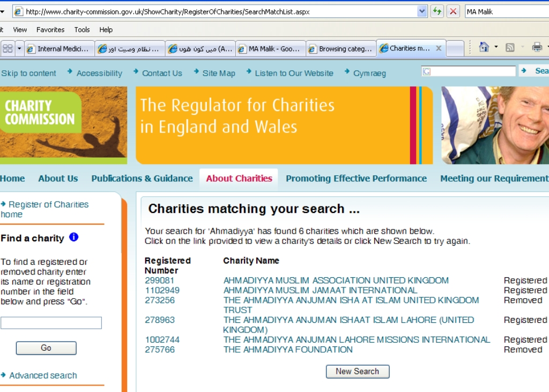Open the Ahmadiyya Muslim Association United Kingdom link
Image resolution: width=549 pixels, height=392 pixels.
click(336, 280)
